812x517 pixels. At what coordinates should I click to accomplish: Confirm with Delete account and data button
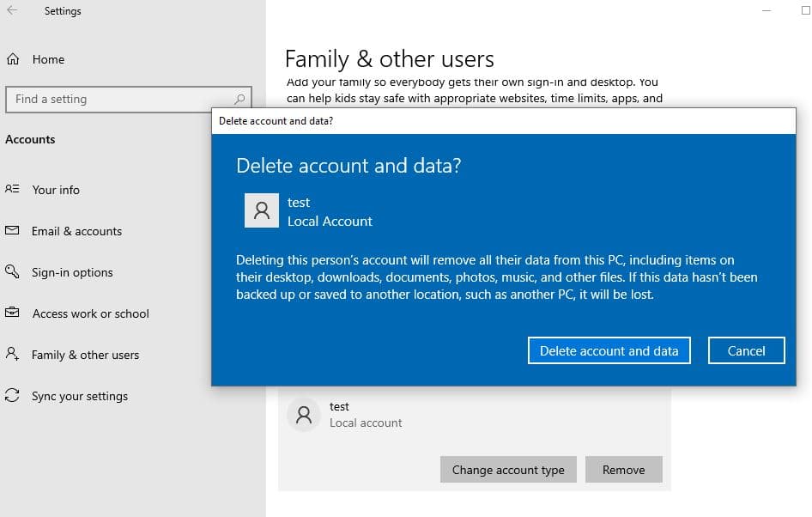pyautogui.click(x=609, y=350)
